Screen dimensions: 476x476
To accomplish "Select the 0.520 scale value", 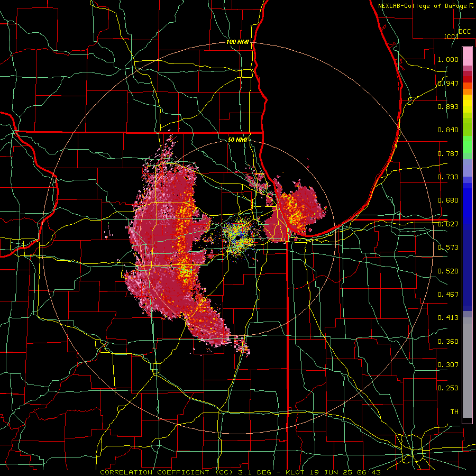I will point(448,271).
